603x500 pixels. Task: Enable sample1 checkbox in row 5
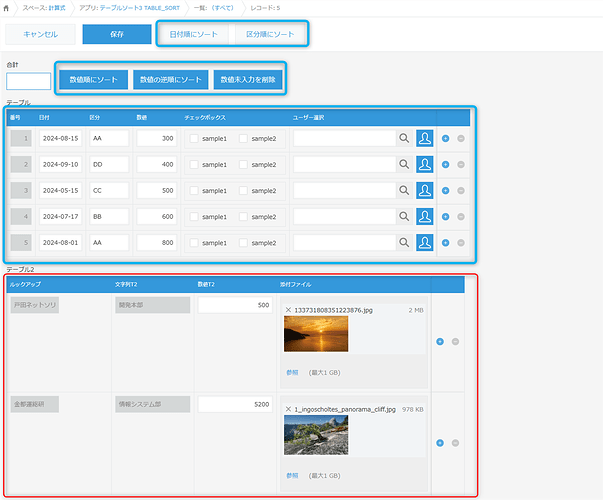[194, 242]
